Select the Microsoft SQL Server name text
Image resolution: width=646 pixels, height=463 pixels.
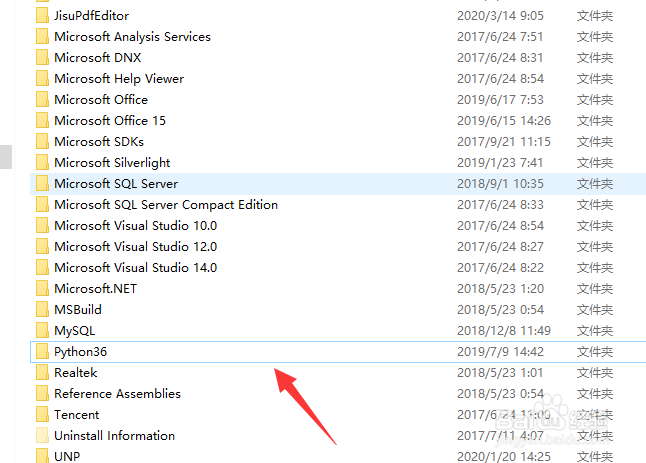click(x=116, y=184)
